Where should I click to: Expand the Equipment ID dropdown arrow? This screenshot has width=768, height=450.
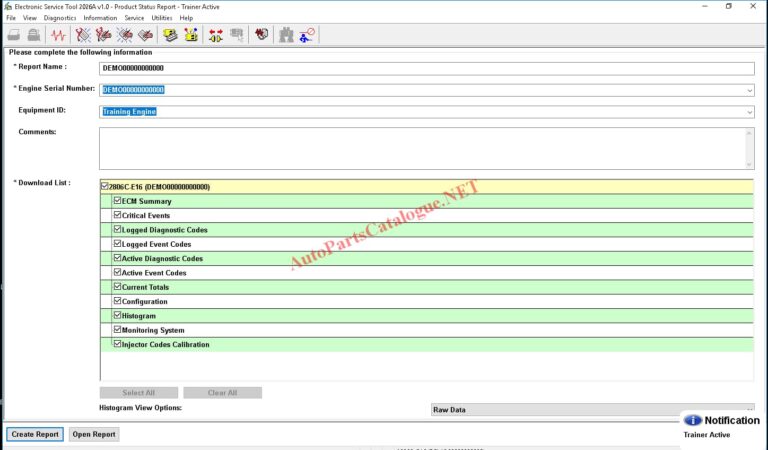click(749, 112)
